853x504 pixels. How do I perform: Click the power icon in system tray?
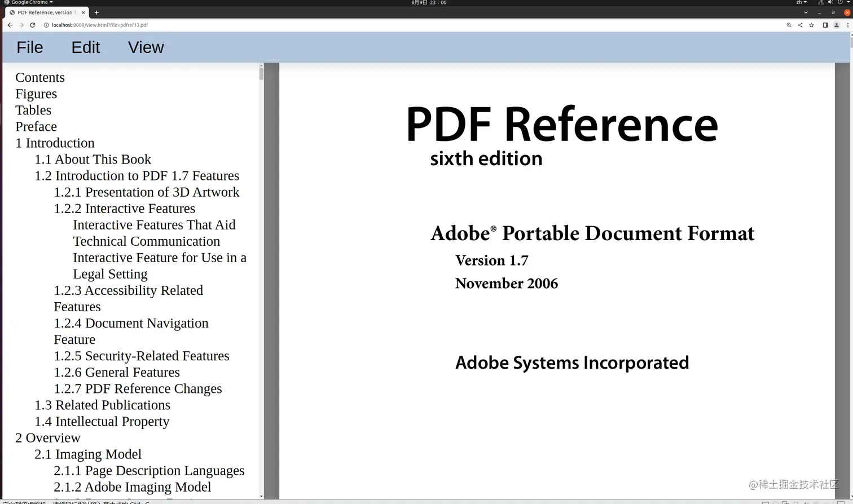click(x=840, y=3)
